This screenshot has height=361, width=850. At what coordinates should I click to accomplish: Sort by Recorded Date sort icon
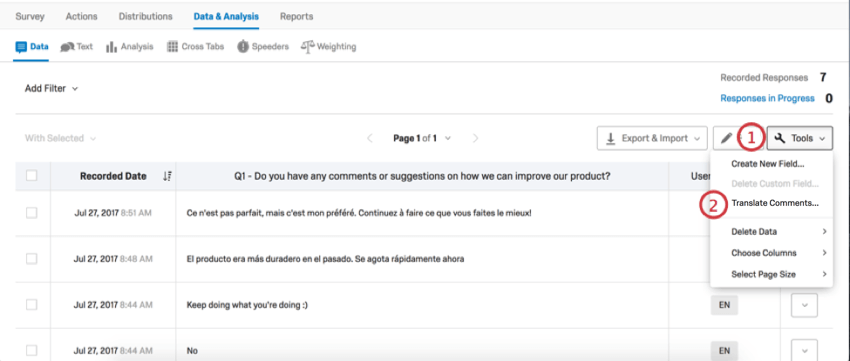[168, 176]
